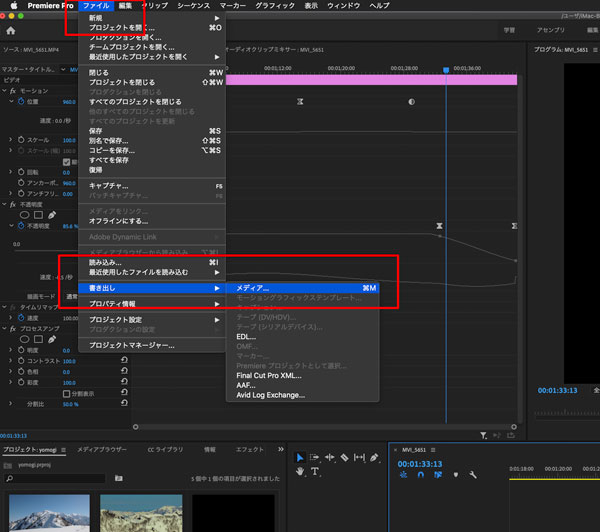This screenshot has height=532, width=600.
Task: Uncheck the uniform scale checkbox
Action: click(66, 162)
